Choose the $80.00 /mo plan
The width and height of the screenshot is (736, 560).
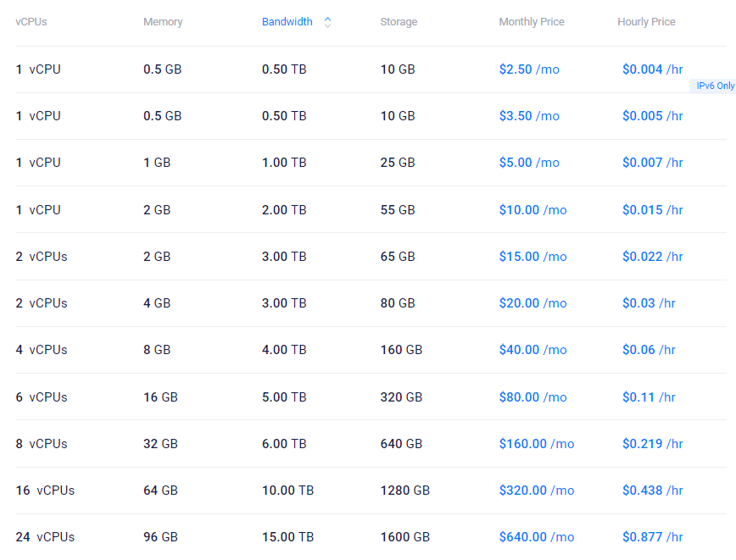click(532, 397)
